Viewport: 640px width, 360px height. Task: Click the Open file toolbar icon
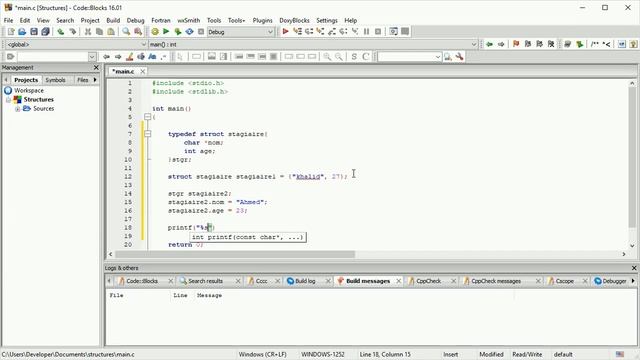(22, 31)
